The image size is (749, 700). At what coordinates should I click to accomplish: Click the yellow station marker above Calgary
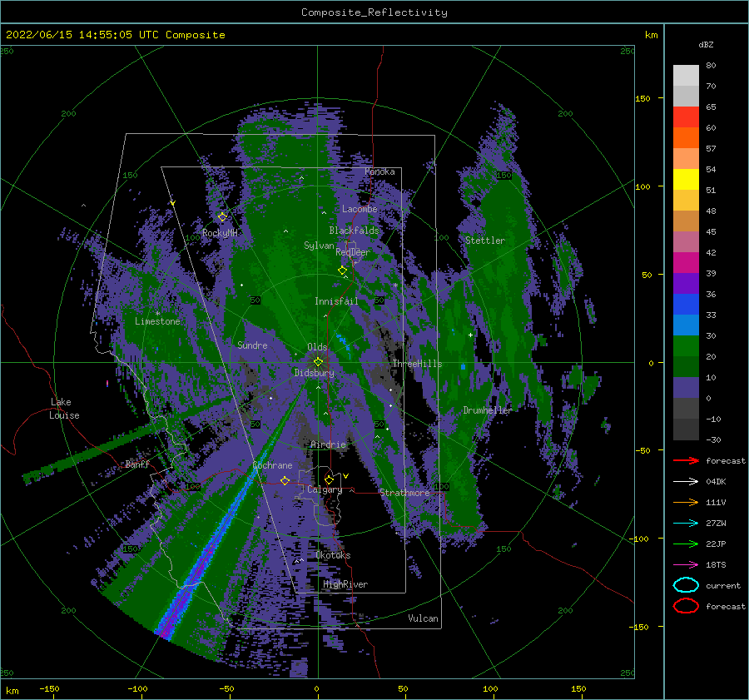pyautogui.click(x=329, y=479)
